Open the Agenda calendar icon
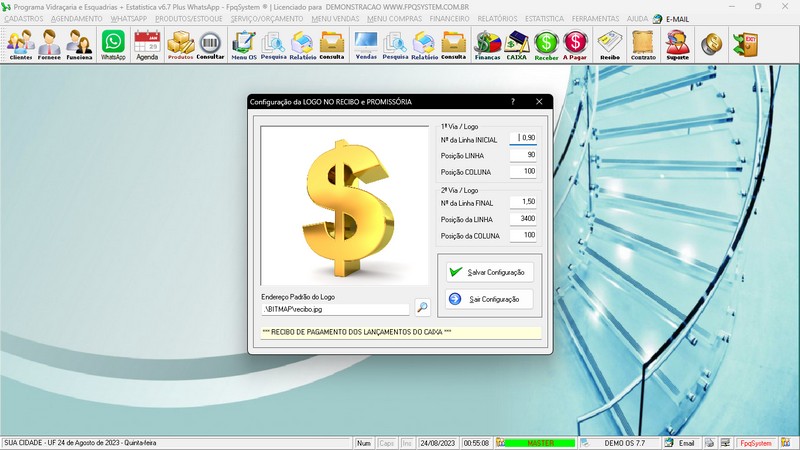 [x=147, y=45]
